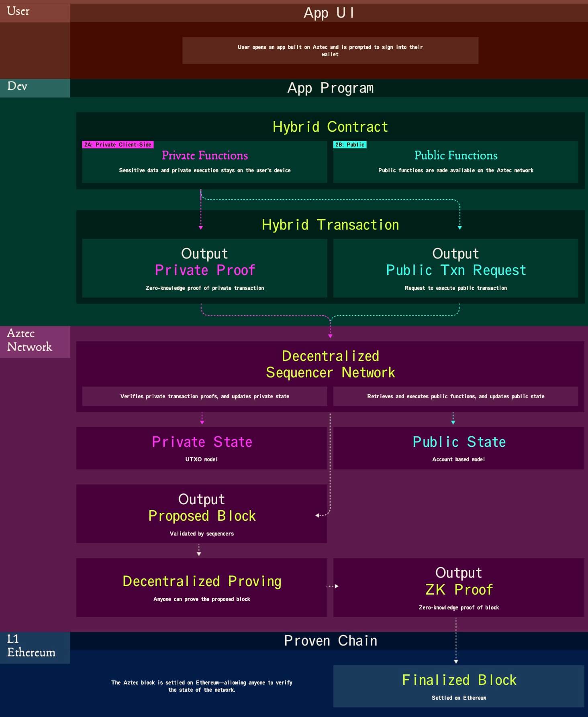Click the 'Verifies private transaction proofs' box
588x717 pixels.
tap(204, 396)
